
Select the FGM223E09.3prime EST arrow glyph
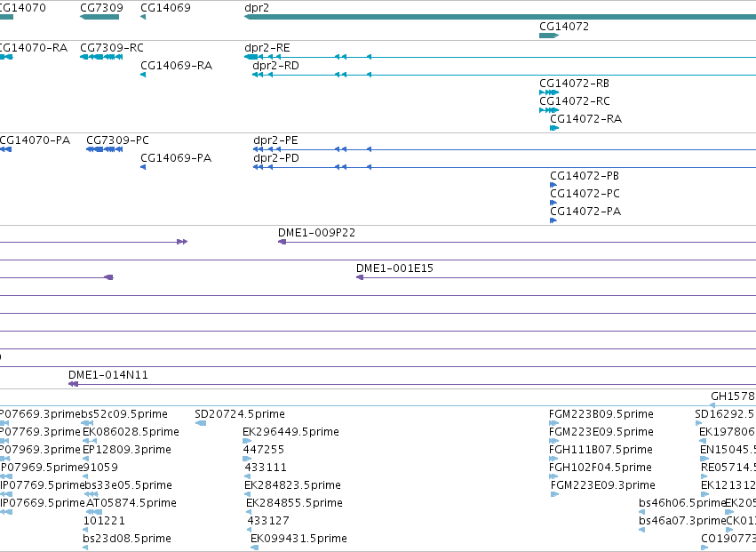pyautogui.click(x=554, y=494)
